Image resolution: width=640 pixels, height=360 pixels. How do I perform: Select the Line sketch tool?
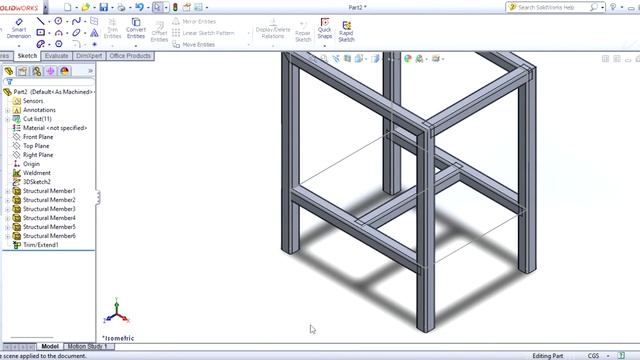(40, 21)
